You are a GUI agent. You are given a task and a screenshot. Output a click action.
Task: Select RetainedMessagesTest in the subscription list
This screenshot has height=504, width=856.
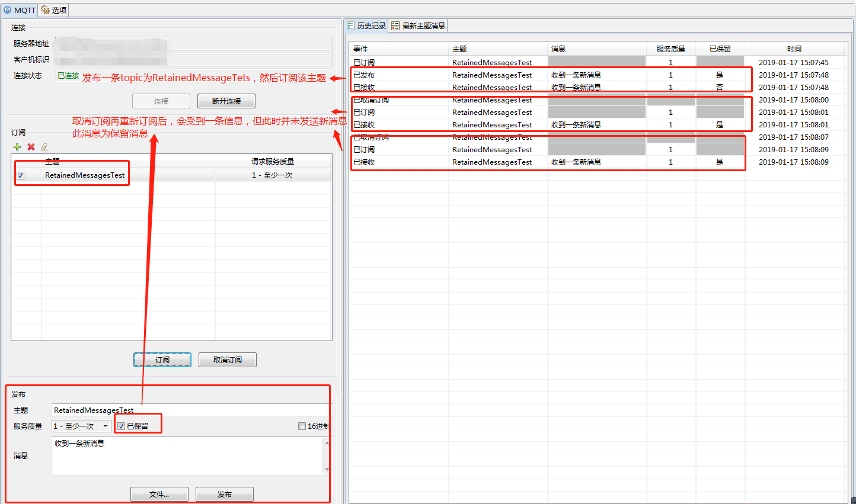(x=85, y=175)
